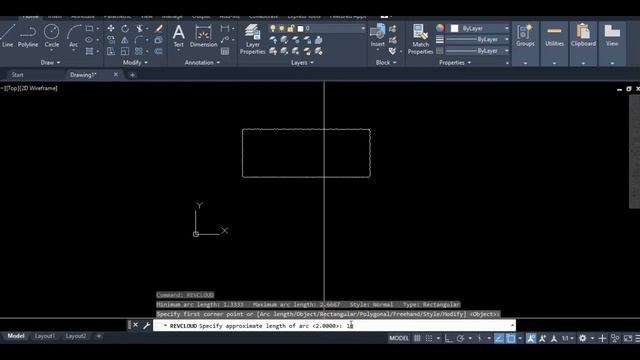Viewport: 640px width, 360px height.
Task: Select the Line tool
Action: pyautogui.click(x=7, y=36)
